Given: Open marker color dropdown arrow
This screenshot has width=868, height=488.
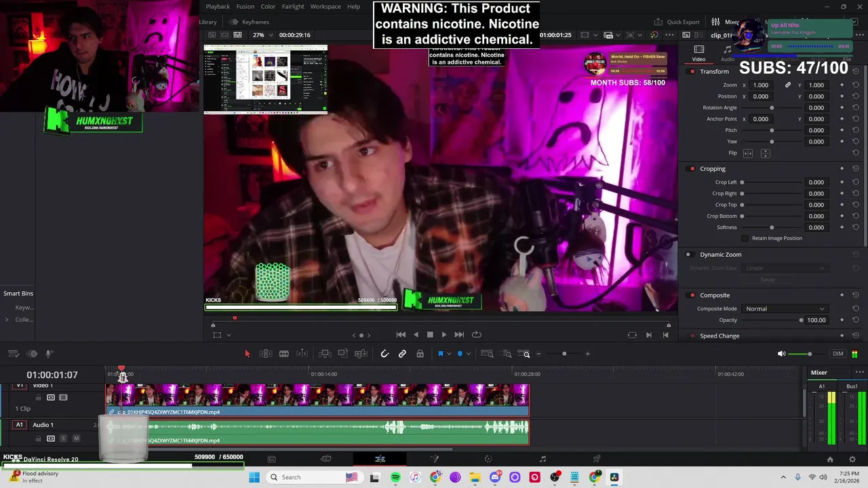Looking at the screenshot, I should pos(469,354).
